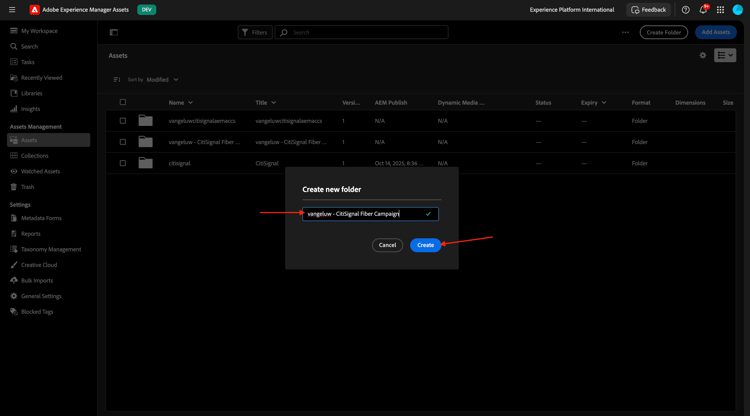Click the Create Folder button

664,33
